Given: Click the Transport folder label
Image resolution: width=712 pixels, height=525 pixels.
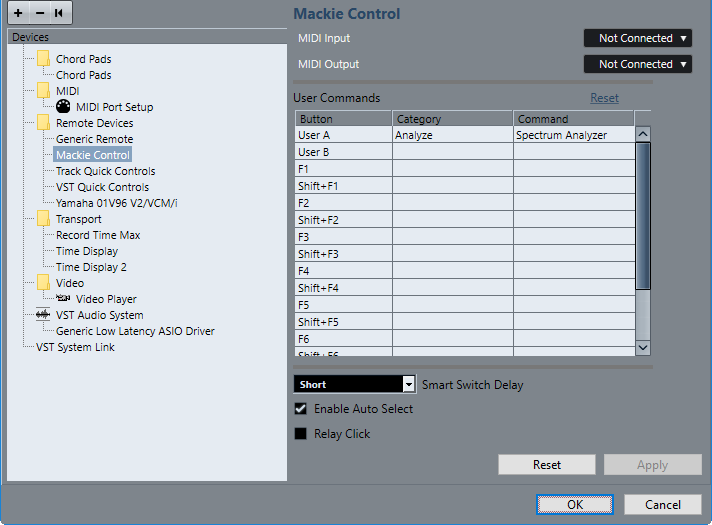Looking at the screenshot, I should [x=79, y=219].
